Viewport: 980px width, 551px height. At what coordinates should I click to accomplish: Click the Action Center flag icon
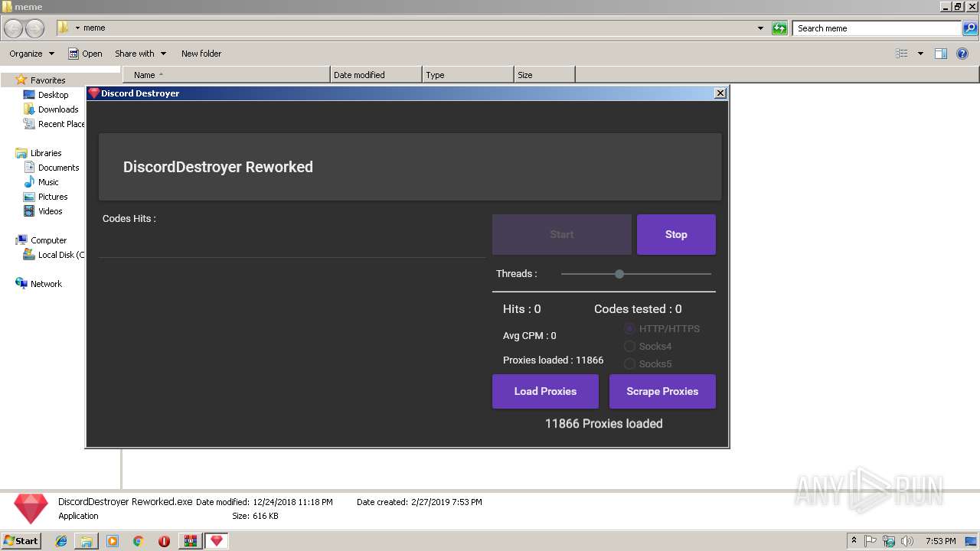[871, 541]
